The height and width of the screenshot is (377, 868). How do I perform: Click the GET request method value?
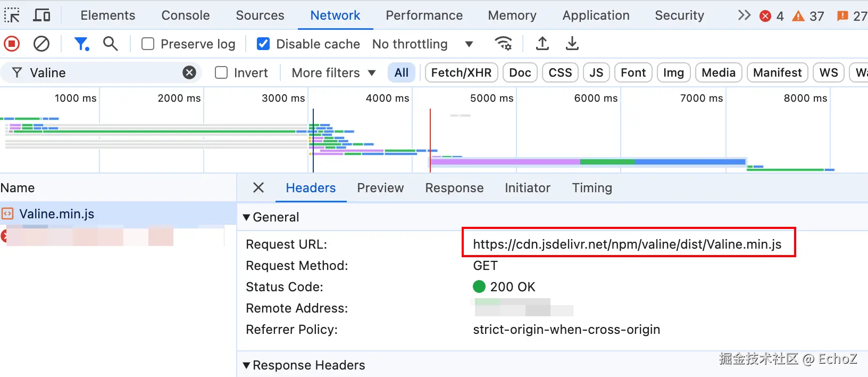tap(485, 265)
